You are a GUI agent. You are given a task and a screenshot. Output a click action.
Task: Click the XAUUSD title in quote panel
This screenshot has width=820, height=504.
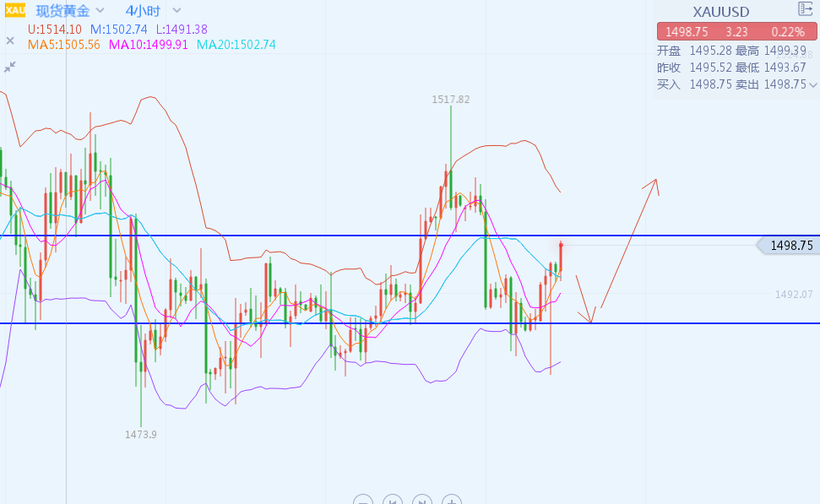pyautogui.click(x=720, y=11)
